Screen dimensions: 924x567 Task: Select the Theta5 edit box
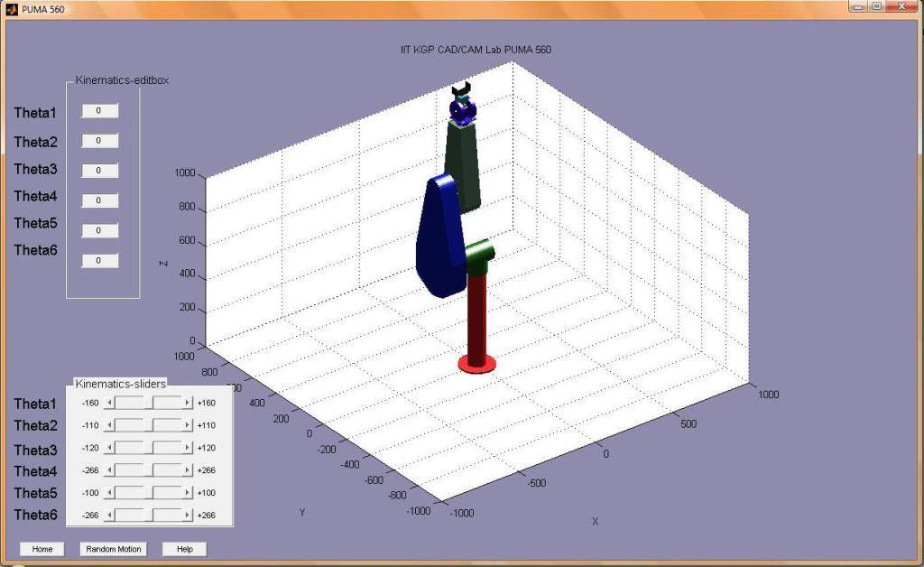click(99, 230)
